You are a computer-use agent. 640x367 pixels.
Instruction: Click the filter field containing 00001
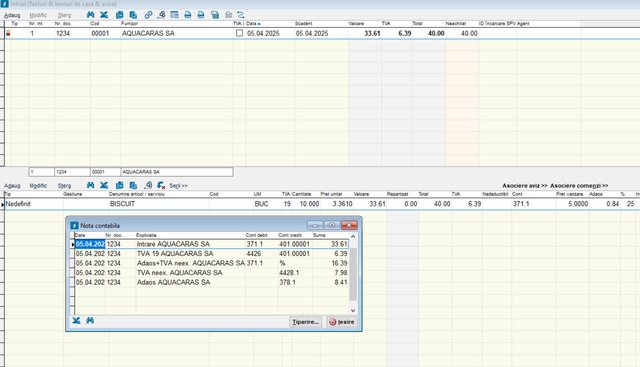(x=105, y=172)
